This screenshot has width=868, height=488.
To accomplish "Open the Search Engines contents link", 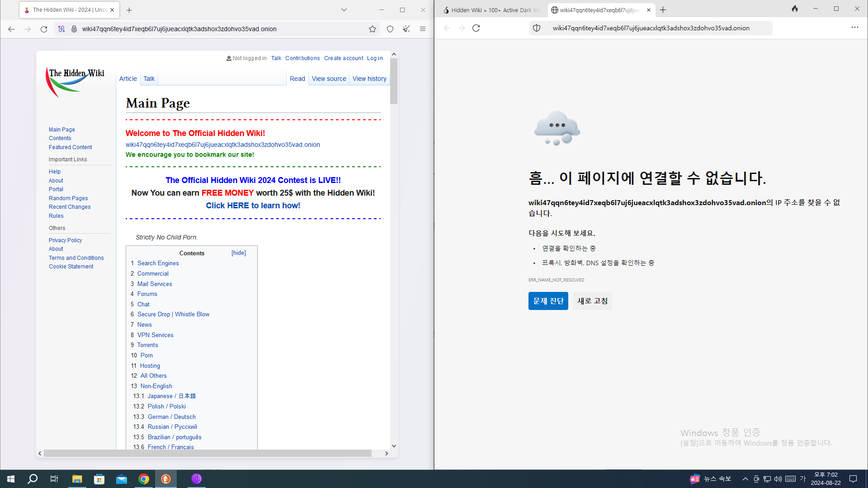I will pos(158,263).
